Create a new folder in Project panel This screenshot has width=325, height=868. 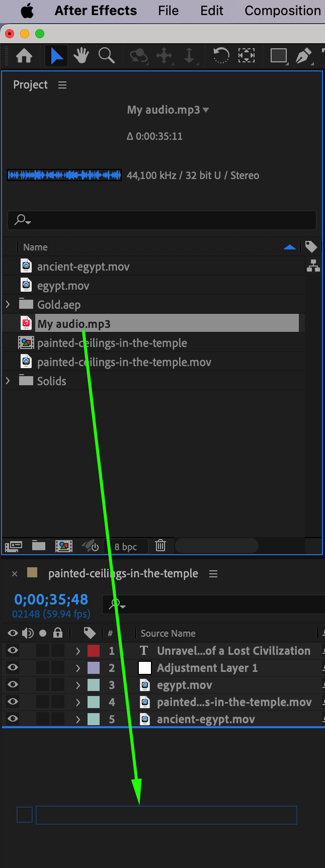(x=39, y=546)
